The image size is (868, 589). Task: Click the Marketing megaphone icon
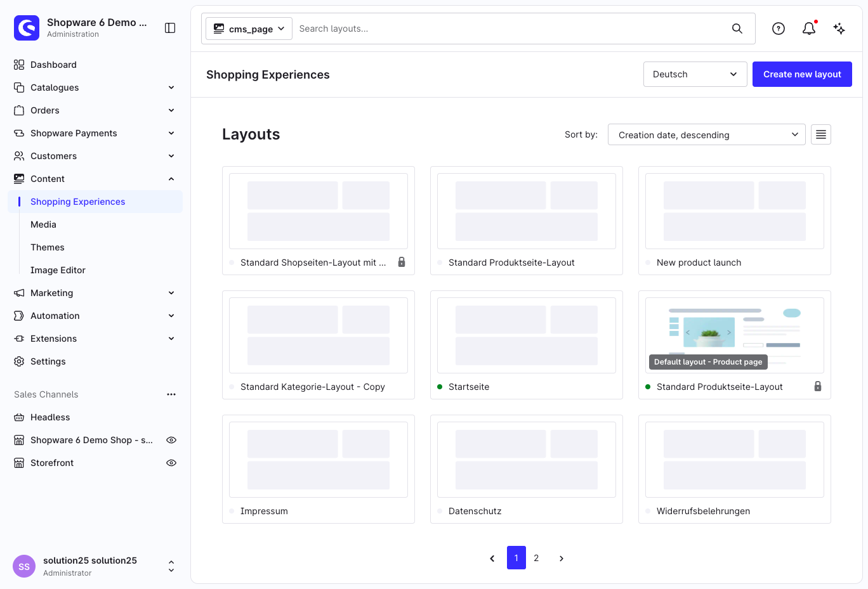point(19,293)
